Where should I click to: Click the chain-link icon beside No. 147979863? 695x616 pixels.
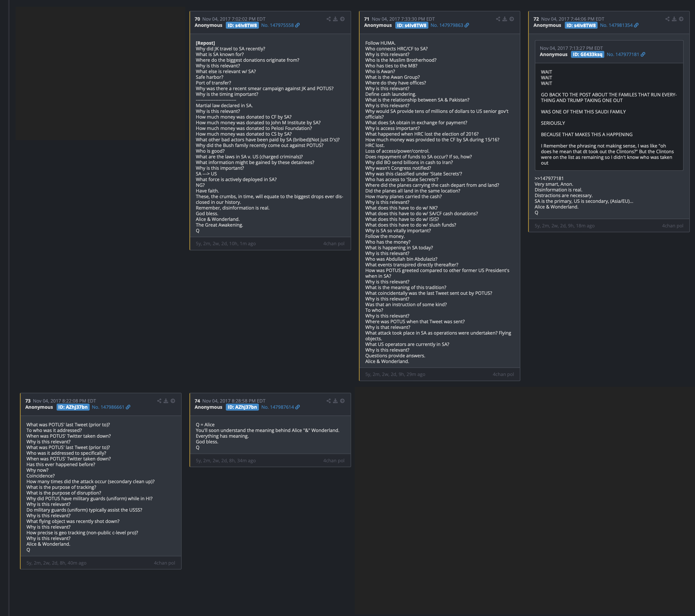click(467, 25)
